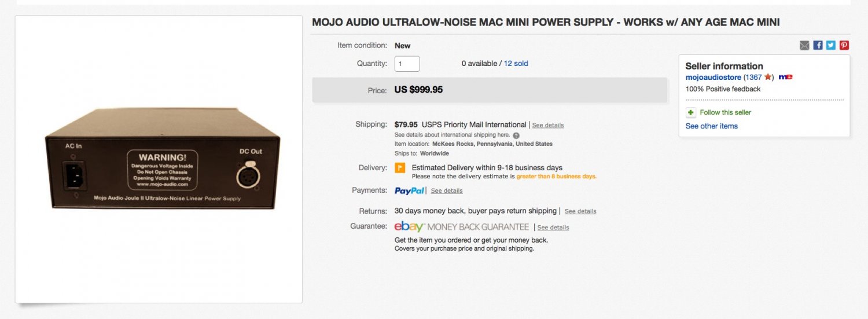Open payments 'See details' link
868x319 pixels.
[447, 190]
